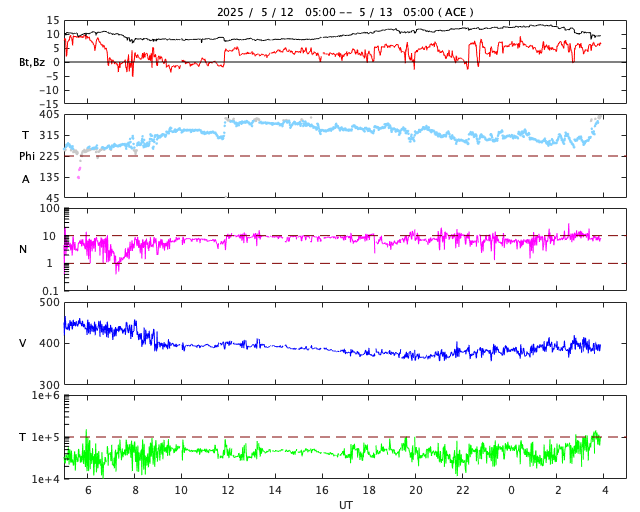Screen dimensions: 640x512
Task: Click x-axis hour label '6'
Action: (88, 490)
